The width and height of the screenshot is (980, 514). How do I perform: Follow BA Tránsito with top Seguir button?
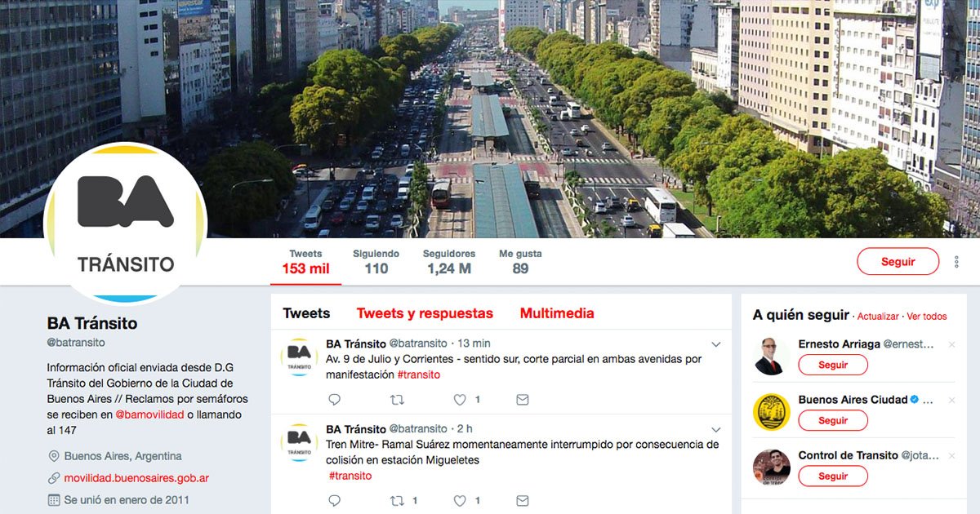point(898,262)
